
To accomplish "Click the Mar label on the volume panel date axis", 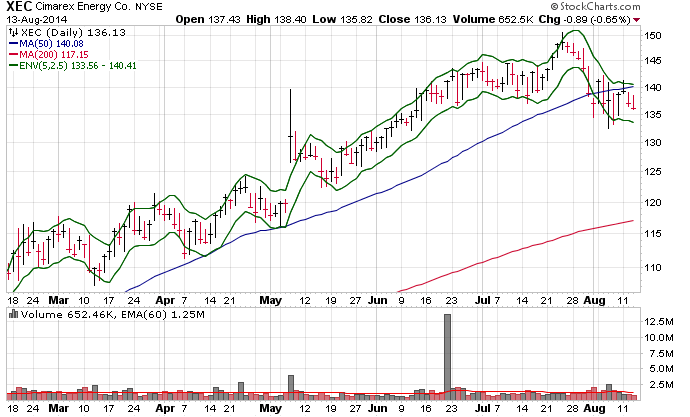I will point(59,408).
